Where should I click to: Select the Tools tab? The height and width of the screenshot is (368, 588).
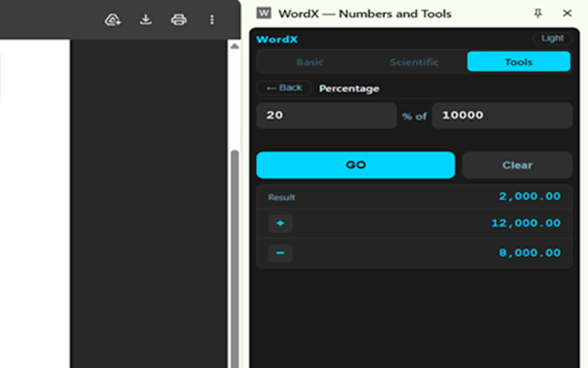[x=519, y=61]
